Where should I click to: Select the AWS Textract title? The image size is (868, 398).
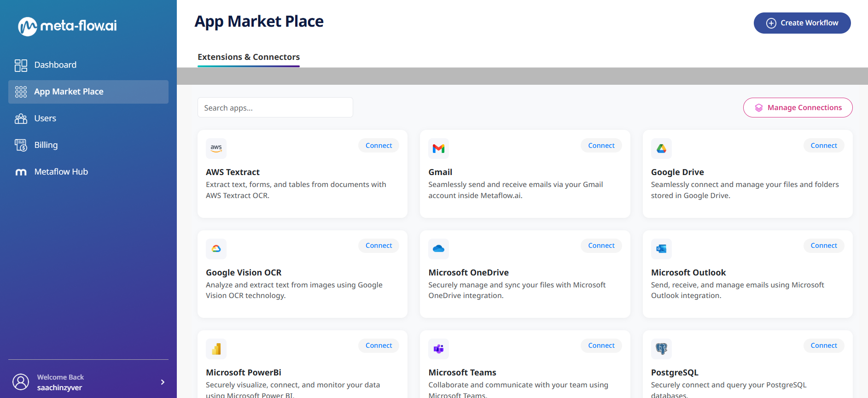[233, 172]
